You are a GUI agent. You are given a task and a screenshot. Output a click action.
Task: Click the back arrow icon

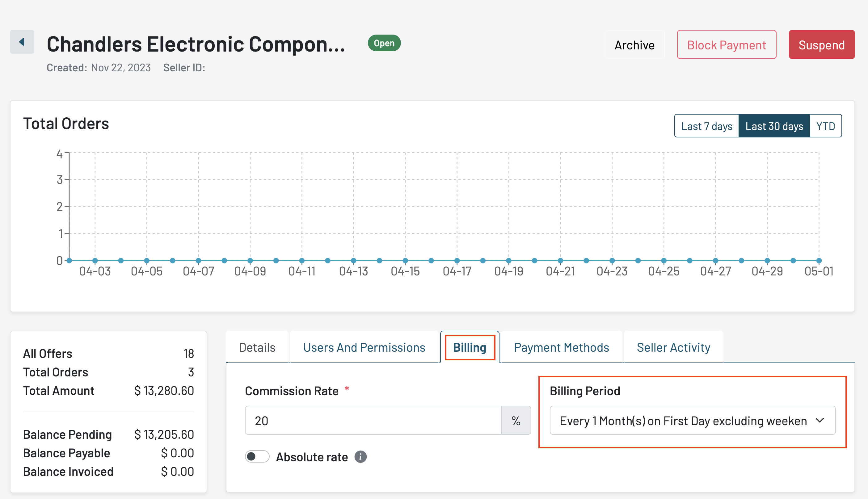pos(22,42)
